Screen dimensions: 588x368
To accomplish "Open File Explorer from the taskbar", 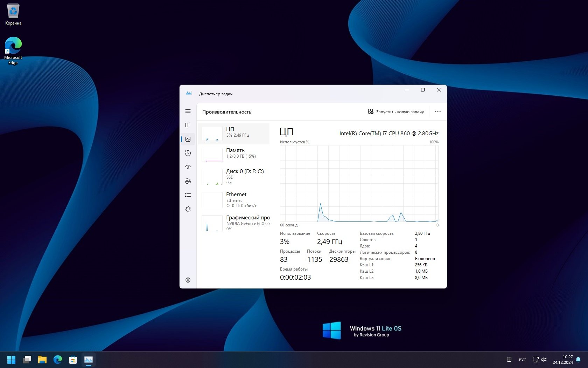I will point(42,360).
